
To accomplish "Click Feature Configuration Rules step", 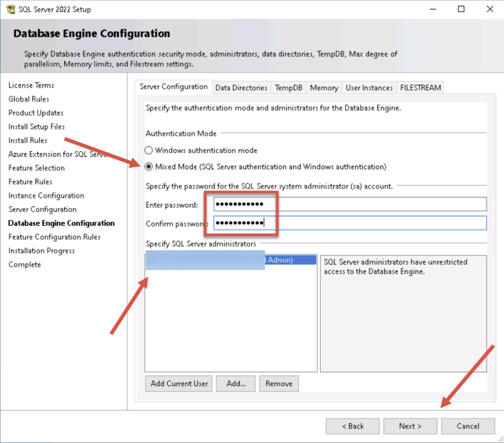I will (54, 237).
